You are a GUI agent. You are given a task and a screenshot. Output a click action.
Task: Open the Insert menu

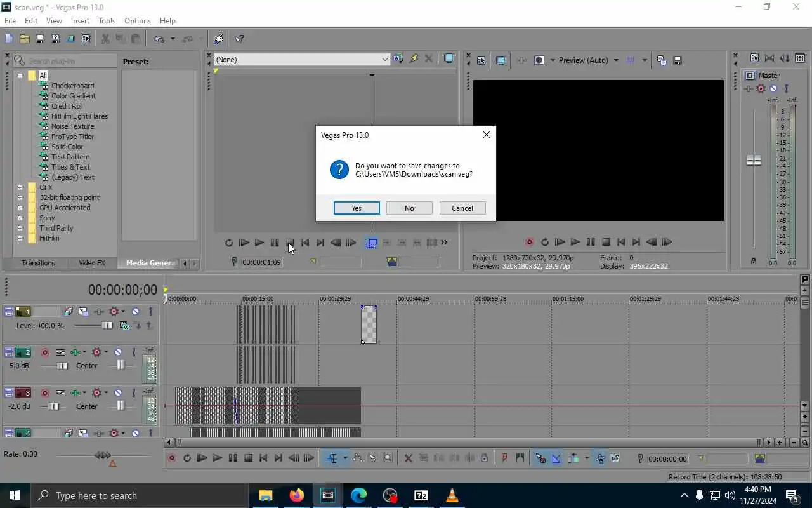[80, 21]
